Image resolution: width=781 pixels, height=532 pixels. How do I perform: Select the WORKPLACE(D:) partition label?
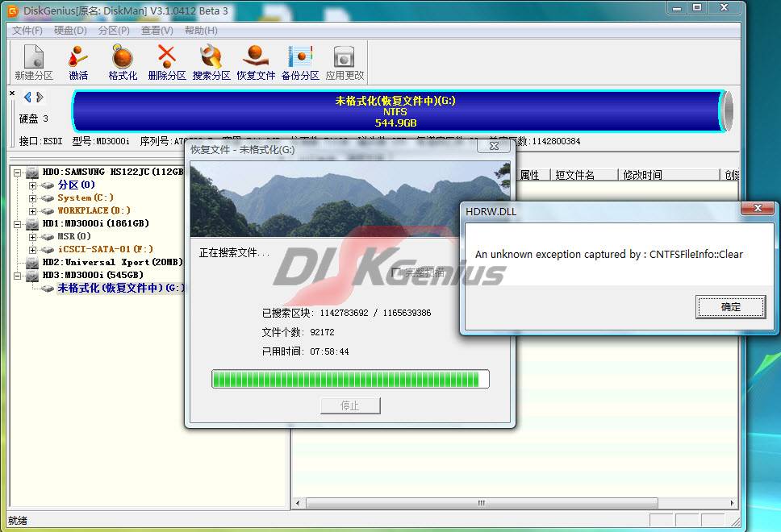[94, 211]
